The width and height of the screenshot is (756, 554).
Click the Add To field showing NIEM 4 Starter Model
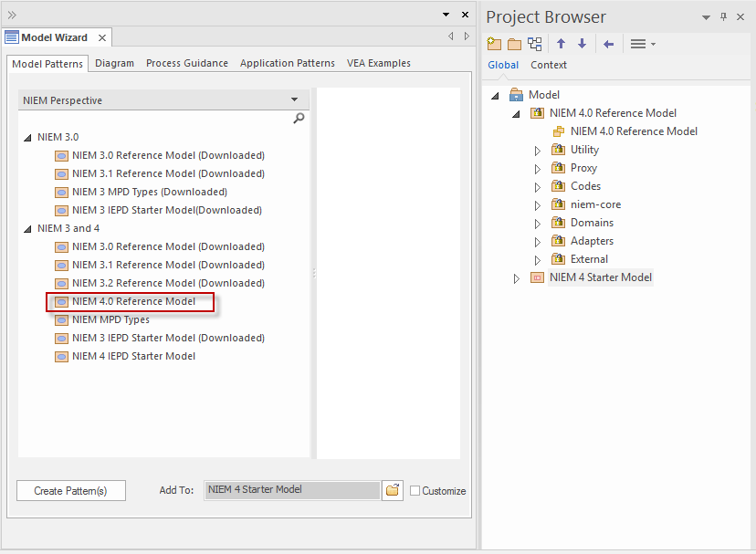(291, 491)
